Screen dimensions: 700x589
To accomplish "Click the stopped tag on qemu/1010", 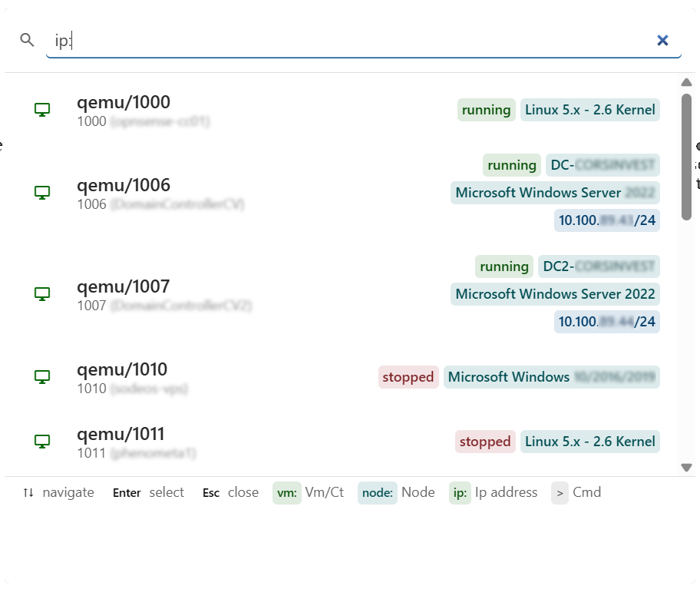I will coord(408,377).
